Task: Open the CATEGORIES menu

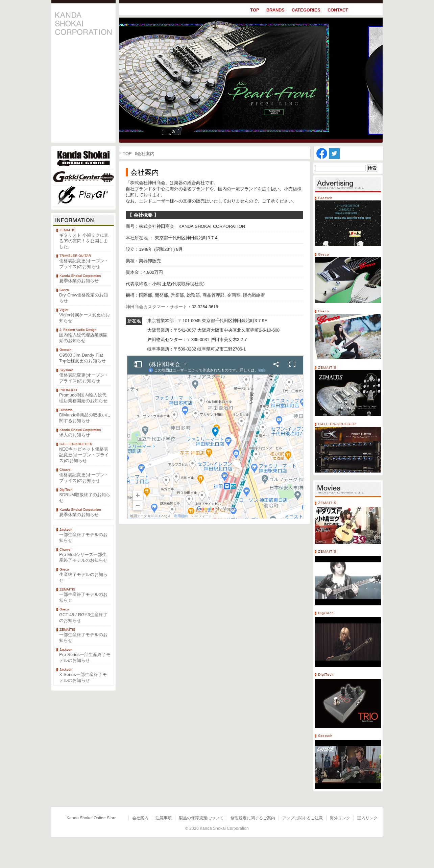Action: tap(306, 10)
